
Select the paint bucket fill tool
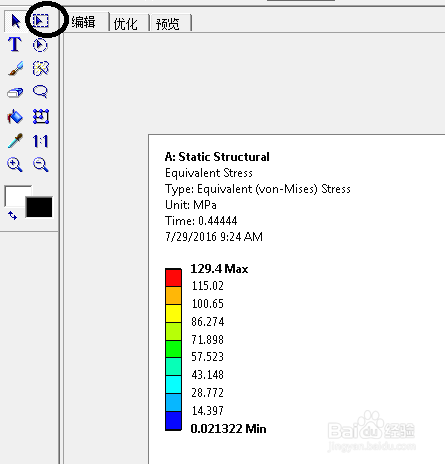pos(15,116)
